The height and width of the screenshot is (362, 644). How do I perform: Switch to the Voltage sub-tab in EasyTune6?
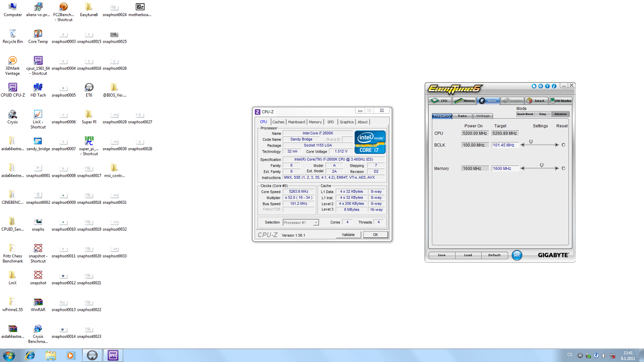tap(483, 116)
